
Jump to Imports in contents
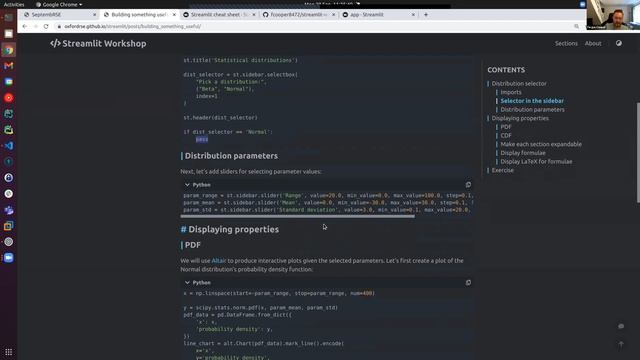click(x=511, y=92)
